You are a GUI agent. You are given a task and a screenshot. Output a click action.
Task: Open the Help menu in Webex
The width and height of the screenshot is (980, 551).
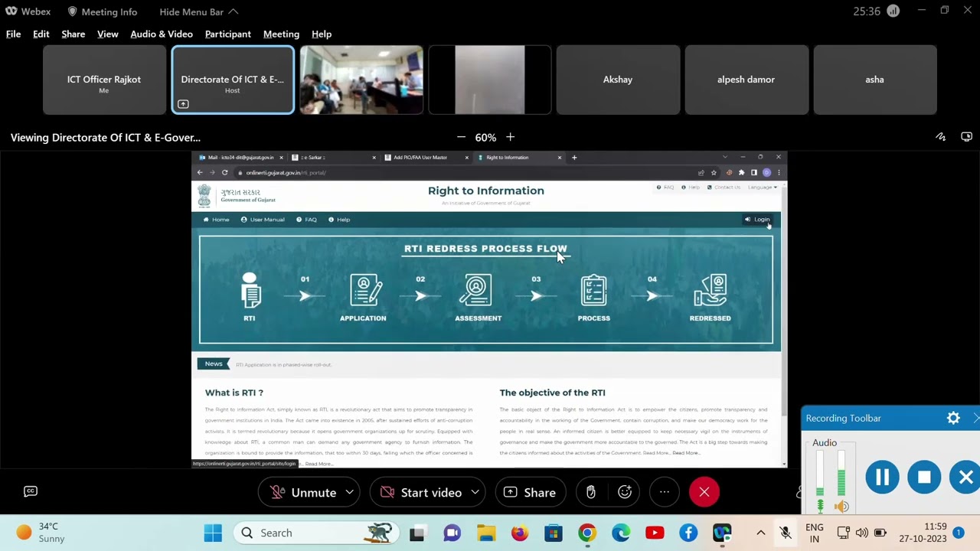click(x=321, y=34)
